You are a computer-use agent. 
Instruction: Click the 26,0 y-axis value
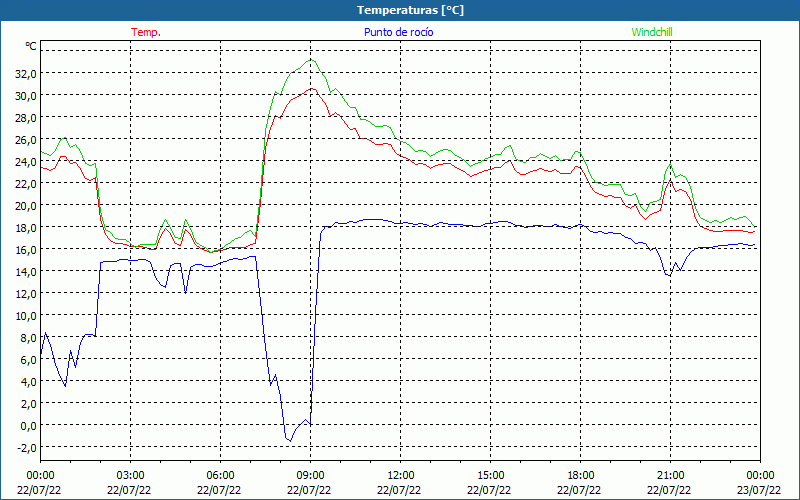coord(26,140)
